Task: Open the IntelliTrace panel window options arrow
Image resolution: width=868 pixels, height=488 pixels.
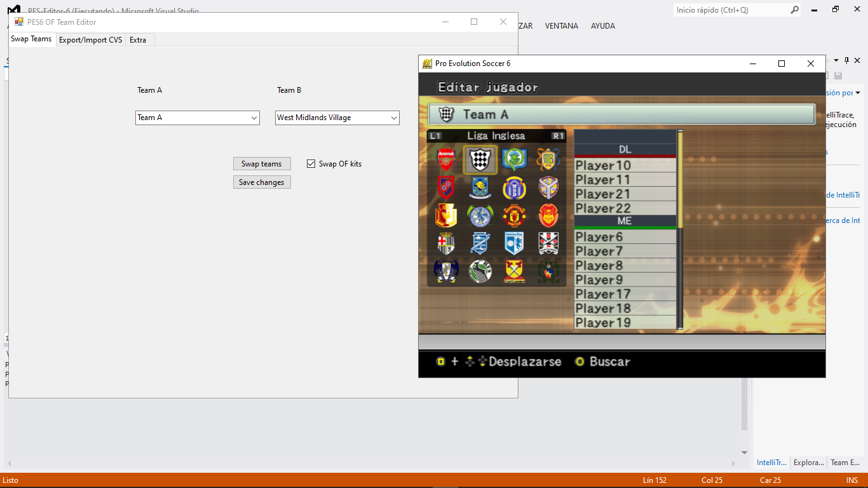Action: (x=836, y=60)
